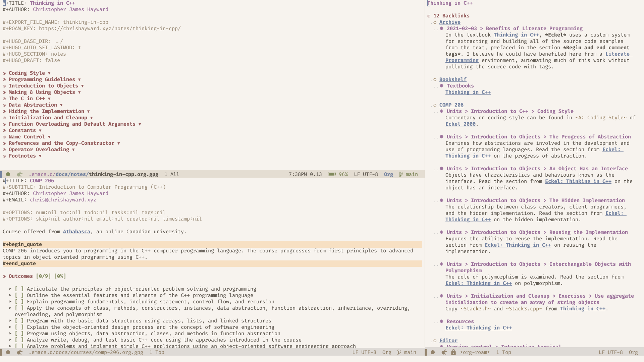
Task: Expand the 'Making & Using Objects' disclosure triangle
Action: coord(79,92)
